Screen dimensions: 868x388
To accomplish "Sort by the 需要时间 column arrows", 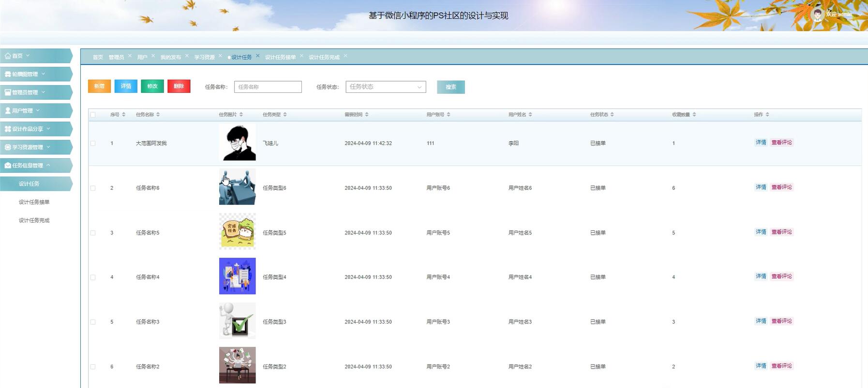I will coord(367,115).
